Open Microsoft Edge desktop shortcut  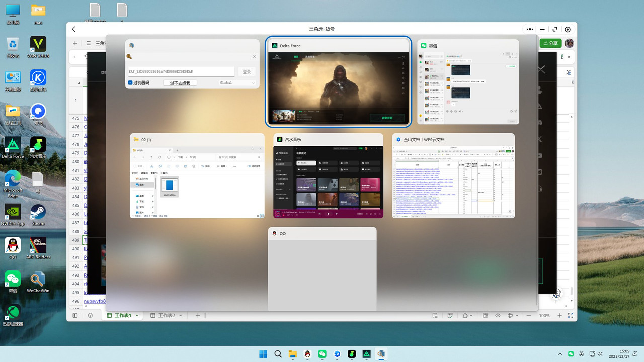(x=13, y=184)
